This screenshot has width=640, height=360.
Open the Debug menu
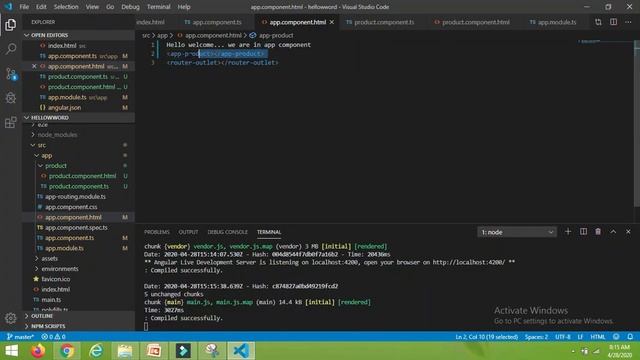[130, 7]
